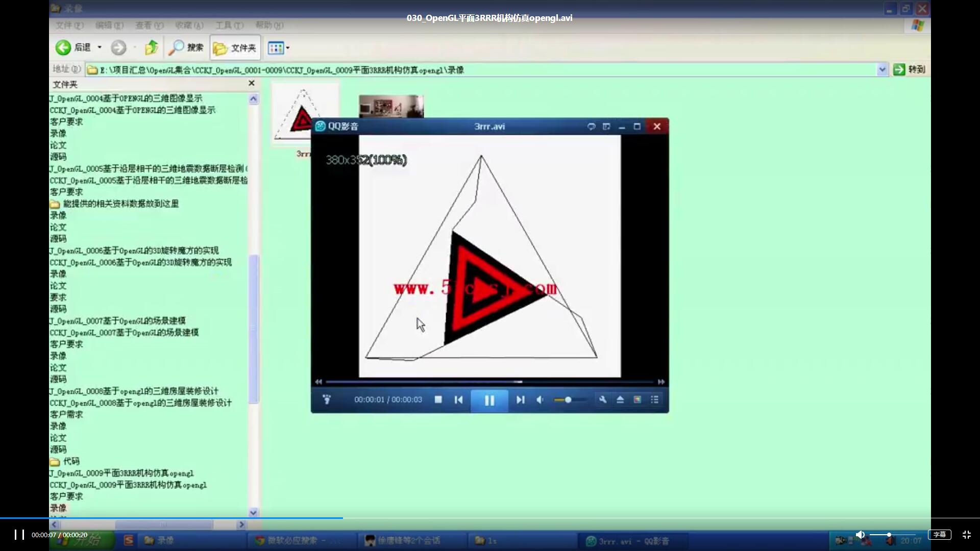The image size is (980, 551).
Task: Open the 文件 menu
Action: 69,25
